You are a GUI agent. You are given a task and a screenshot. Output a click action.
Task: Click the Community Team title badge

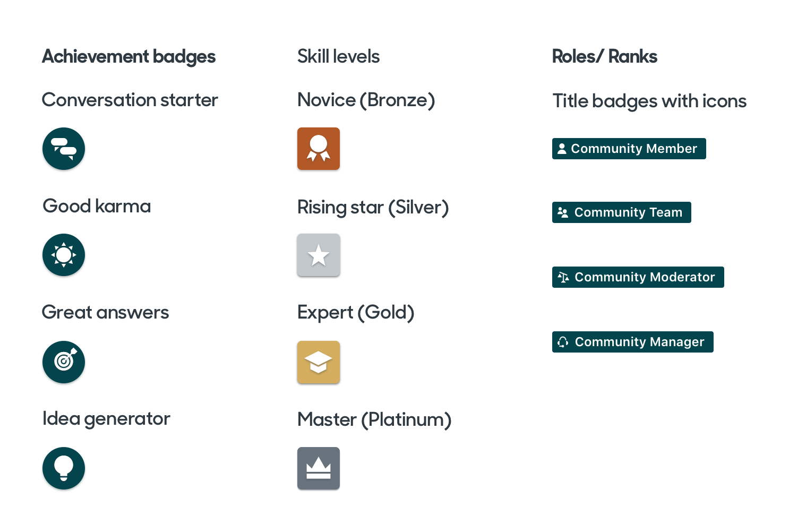coord(621,212)
